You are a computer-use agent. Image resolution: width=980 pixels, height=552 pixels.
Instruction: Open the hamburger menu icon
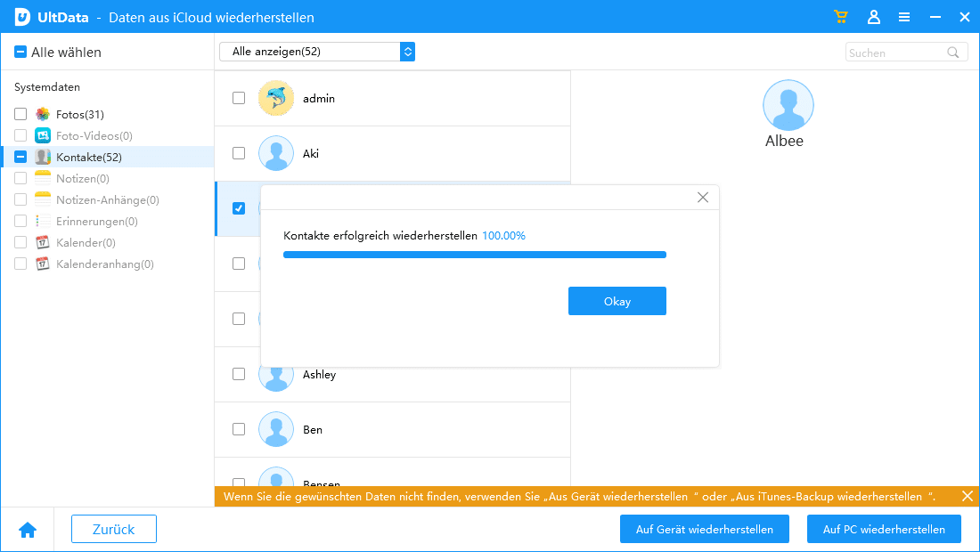click(x=903, y=18)
